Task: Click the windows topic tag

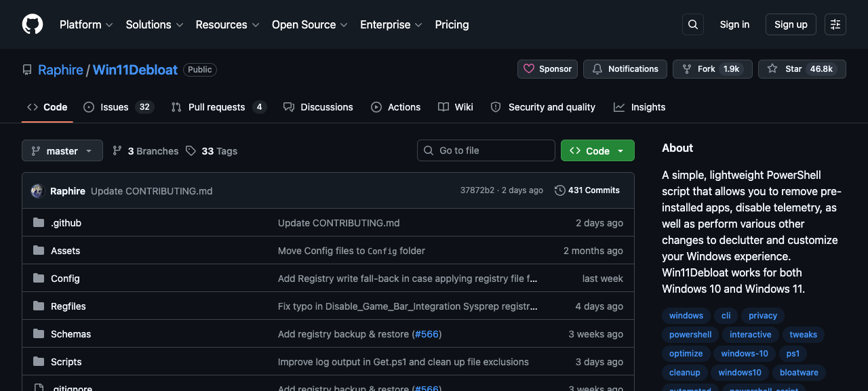Action: point(686,316)
